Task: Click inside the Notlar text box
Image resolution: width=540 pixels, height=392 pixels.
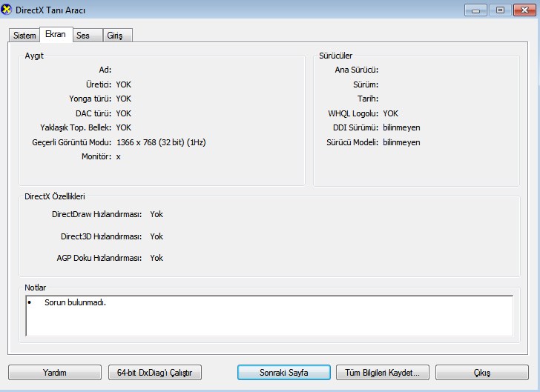Action: [269, 316]
